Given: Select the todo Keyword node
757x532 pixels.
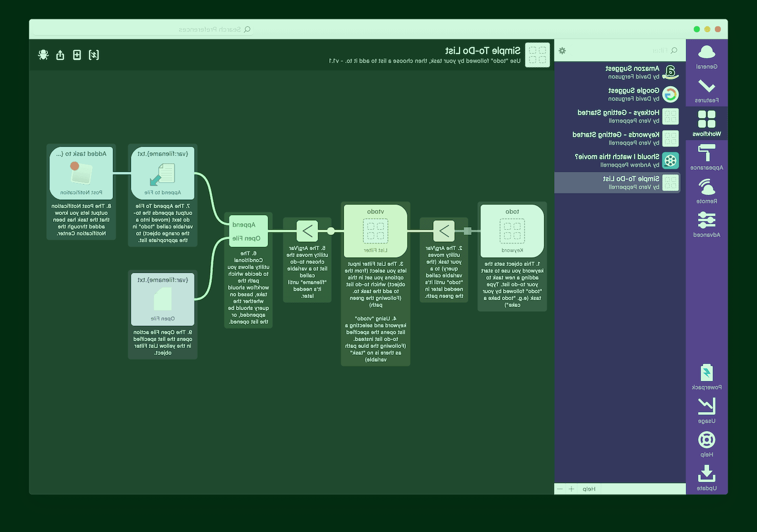Looking at the screenshot, I should (512, 231).
